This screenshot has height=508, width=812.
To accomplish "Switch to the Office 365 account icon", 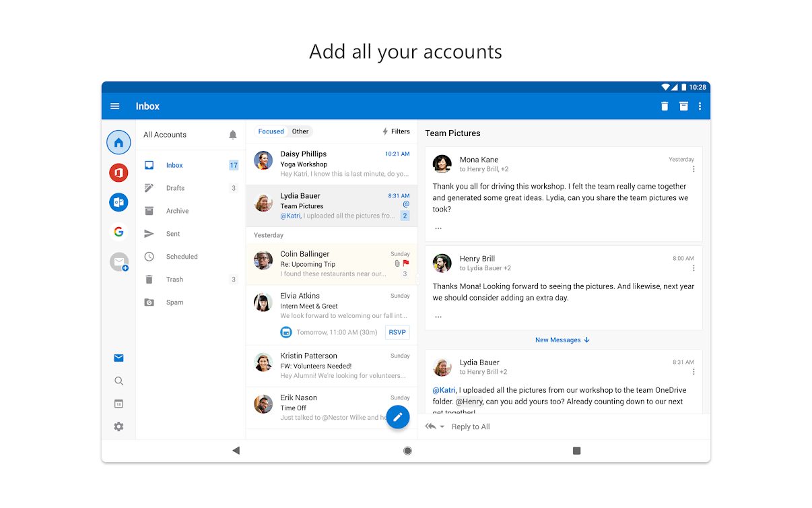I will point(119,172).
